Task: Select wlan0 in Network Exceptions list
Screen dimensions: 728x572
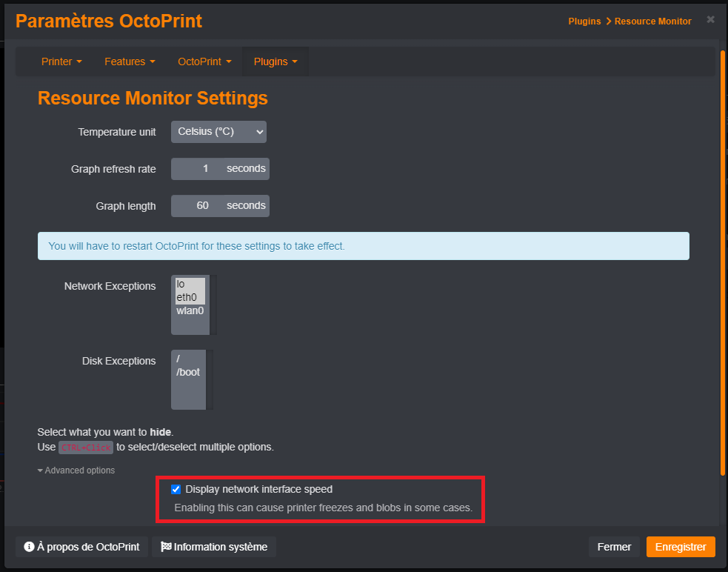Action: [190, 311]
